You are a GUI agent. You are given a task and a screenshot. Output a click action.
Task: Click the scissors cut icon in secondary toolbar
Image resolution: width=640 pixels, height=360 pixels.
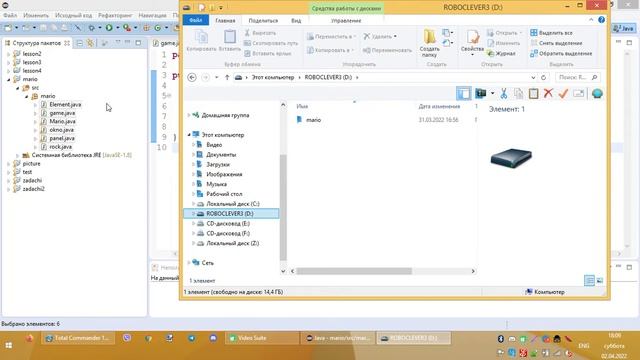point(504,93)
